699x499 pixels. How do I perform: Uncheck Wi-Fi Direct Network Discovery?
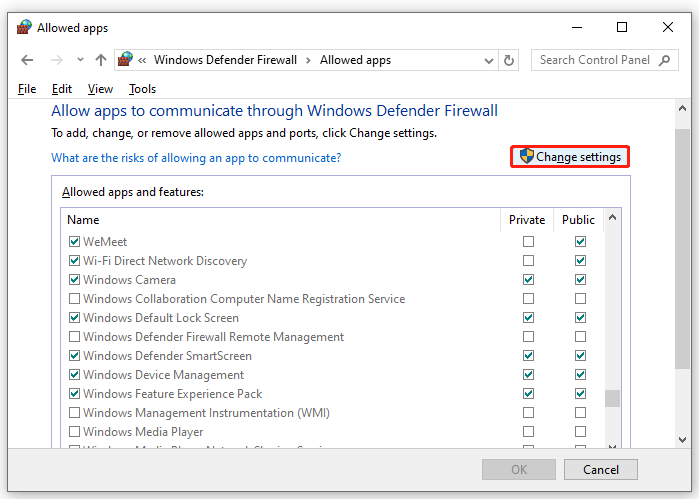[74, 260]
